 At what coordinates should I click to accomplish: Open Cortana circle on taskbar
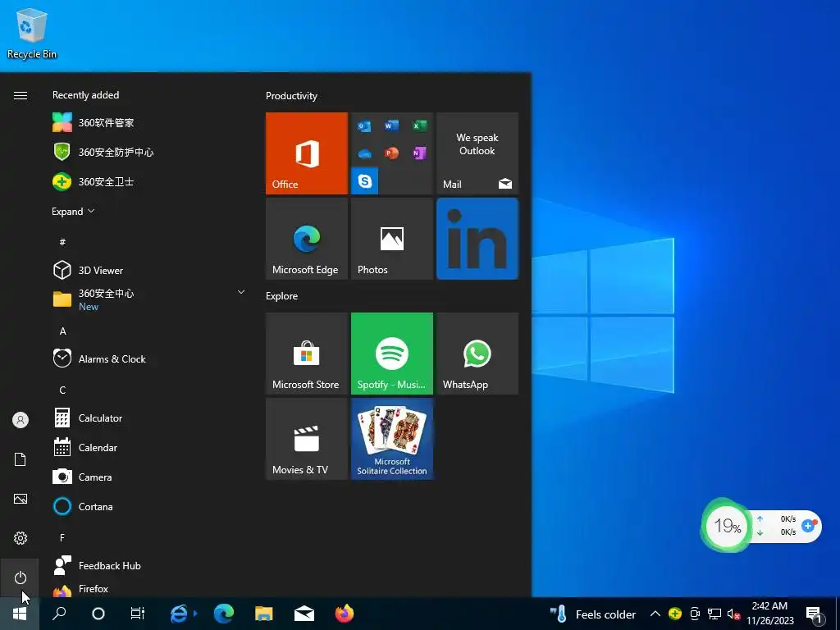pyautogui.click(x=98, y=614)
